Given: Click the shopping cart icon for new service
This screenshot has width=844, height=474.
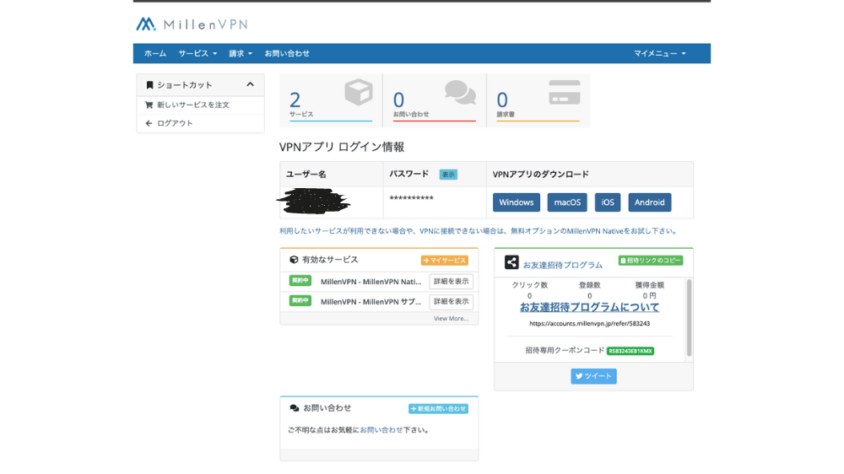Looking at the screenshot, I should 149,104.
